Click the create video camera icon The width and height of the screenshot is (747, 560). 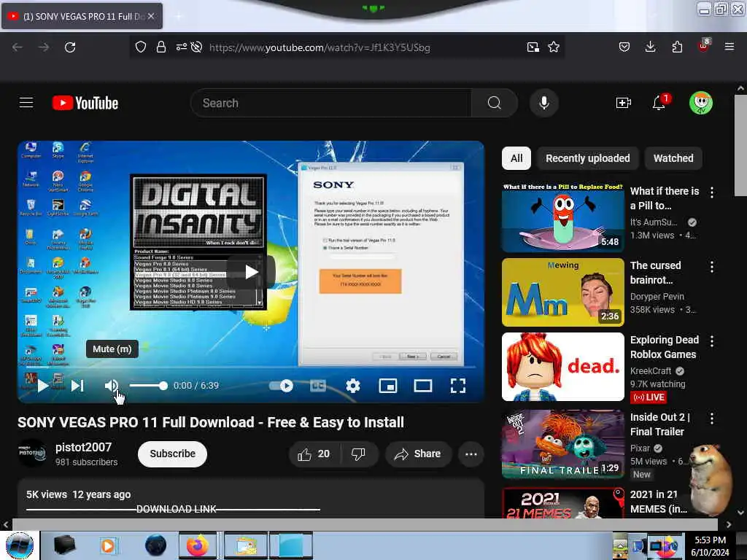click(x=623, y=103)
